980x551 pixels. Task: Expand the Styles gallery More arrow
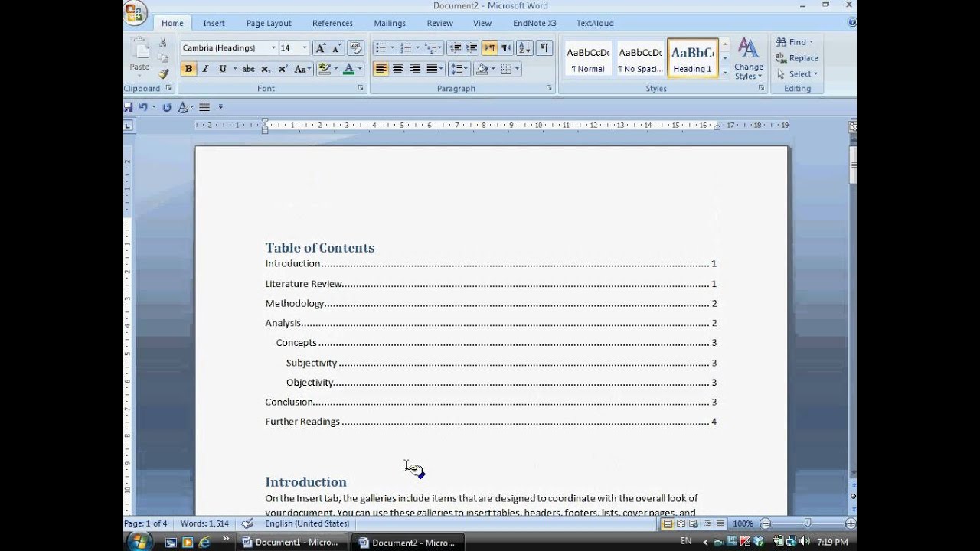click(x=724, y=71)
